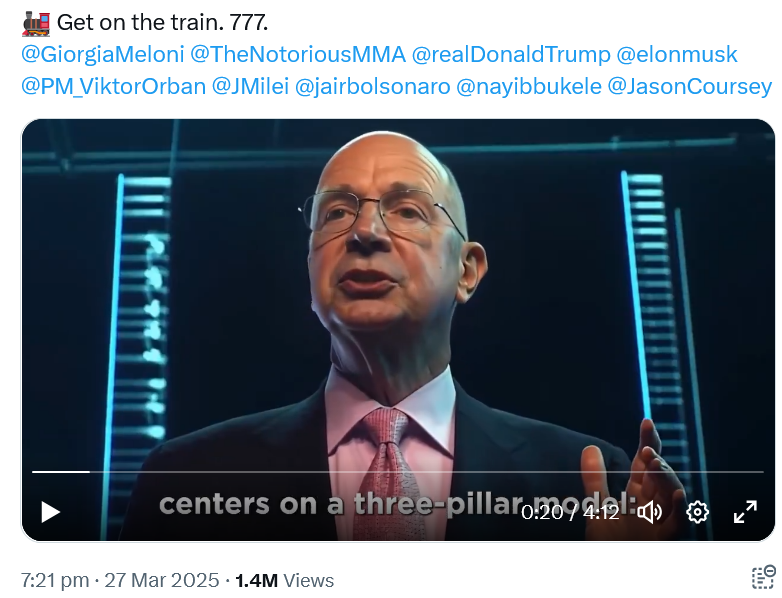Play the video with the play button
The height and width of the screenshot is (598, 782).
(x=50, y=512)
